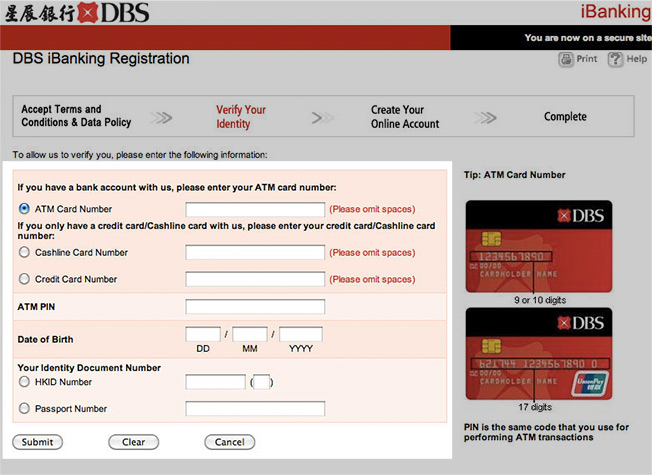This screenshot has width=652, height=475.
Task: Select the Accept Terms and Conditions step
Action: [x=76, y=116]
